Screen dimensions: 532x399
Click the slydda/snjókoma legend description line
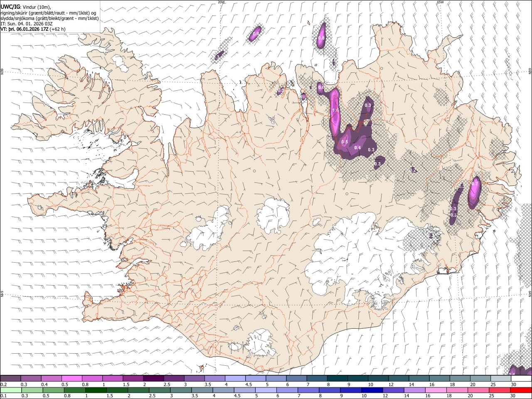pyautogui.click(x=49, y=18)
